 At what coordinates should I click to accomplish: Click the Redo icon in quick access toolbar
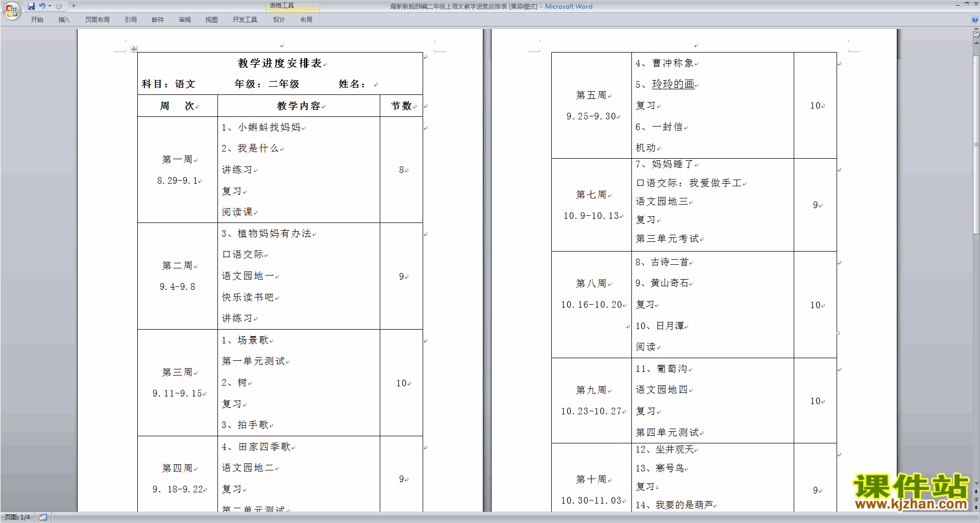[59, 6]
